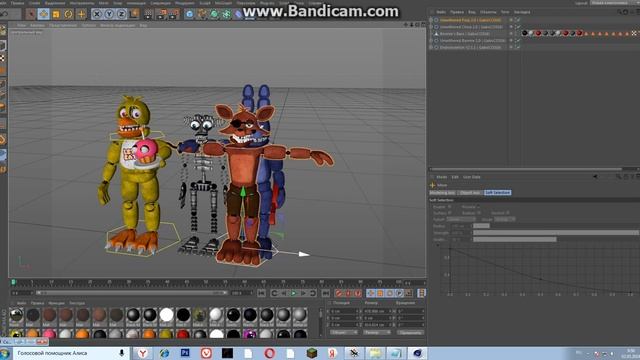Open the Закладки menu in Object Manager
This screenshot has height=360, width=640.
(522, 12)
